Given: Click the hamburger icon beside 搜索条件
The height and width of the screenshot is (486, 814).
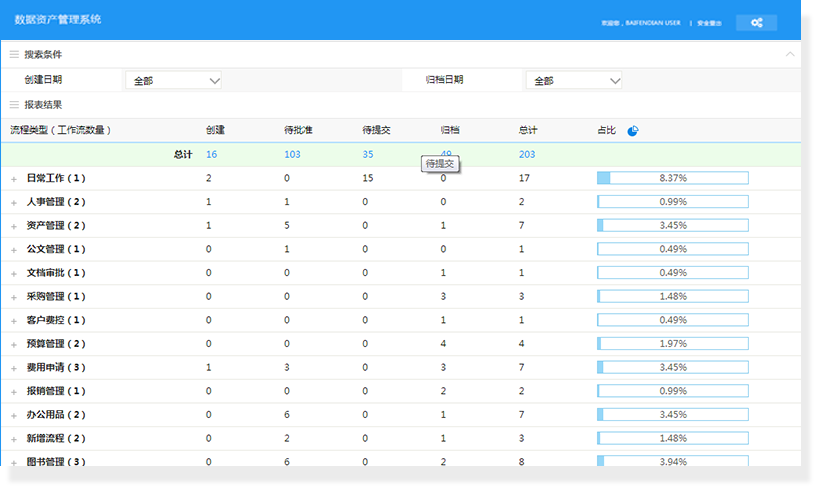Looking at the screenshot, I should tap(14, 54).
